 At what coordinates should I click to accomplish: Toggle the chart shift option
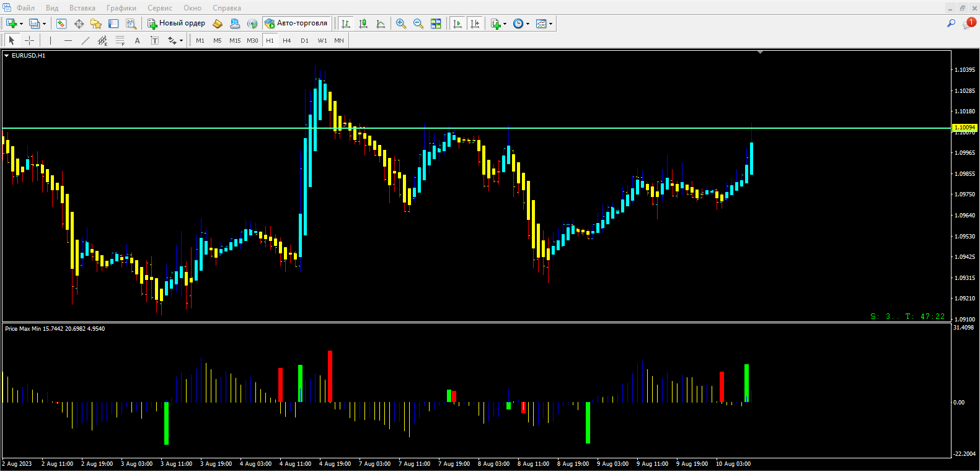click(x=475, y=24)
